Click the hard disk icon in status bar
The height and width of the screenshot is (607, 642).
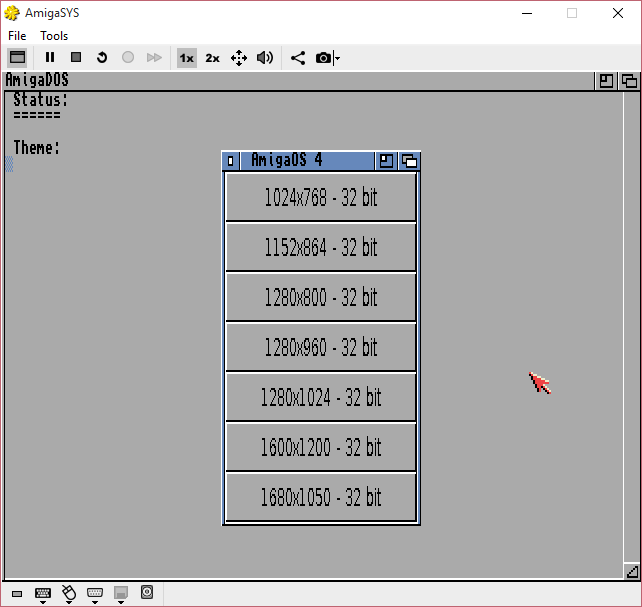click(x=147, y=592)
